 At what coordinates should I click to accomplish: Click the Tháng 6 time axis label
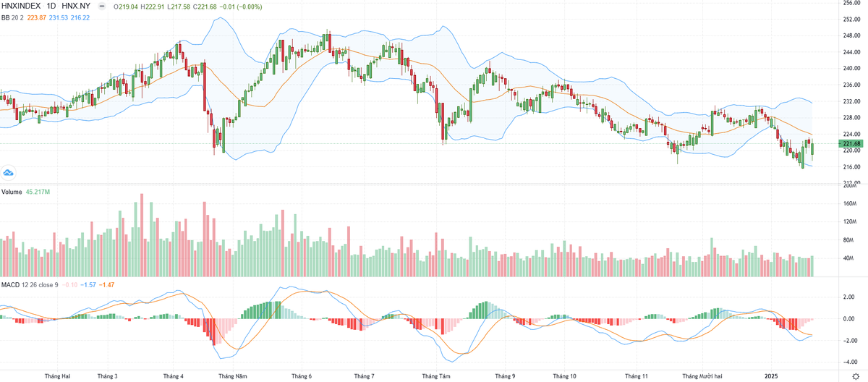[x=301, y=376]
